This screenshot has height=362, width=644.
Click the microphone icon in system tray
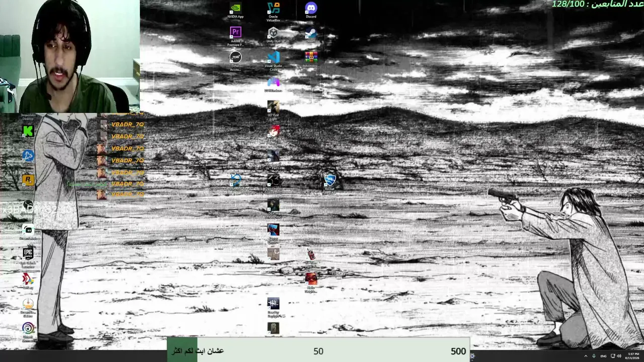pos(594,356)
